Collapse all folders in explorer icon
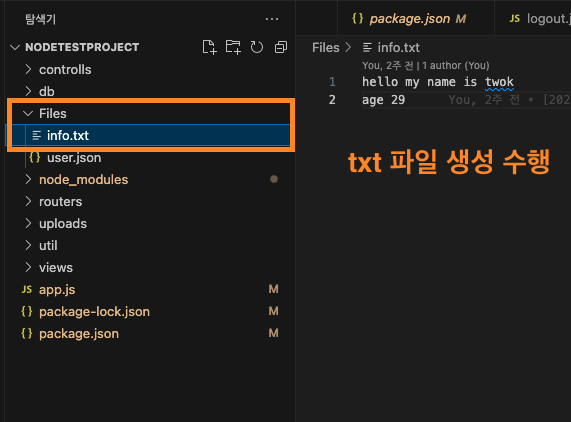The width and height of the screenshot is (571, 422). coord(281,47)
